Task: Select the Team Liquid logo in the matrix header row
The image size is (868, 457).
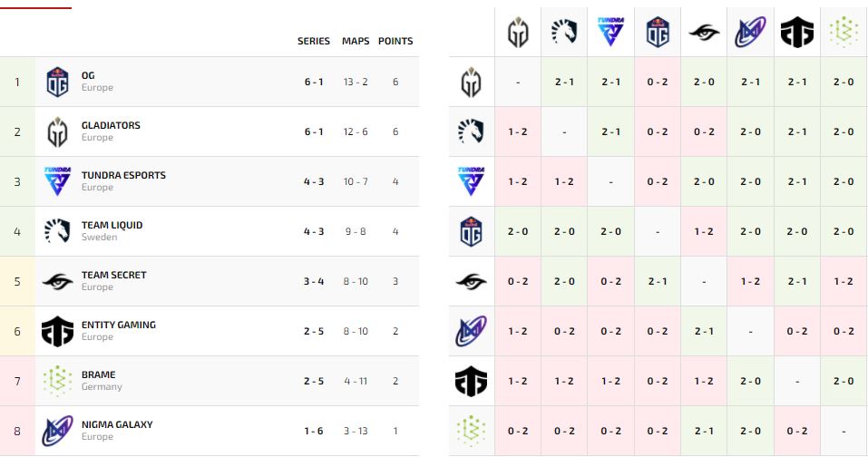Action: click(563, 33)
